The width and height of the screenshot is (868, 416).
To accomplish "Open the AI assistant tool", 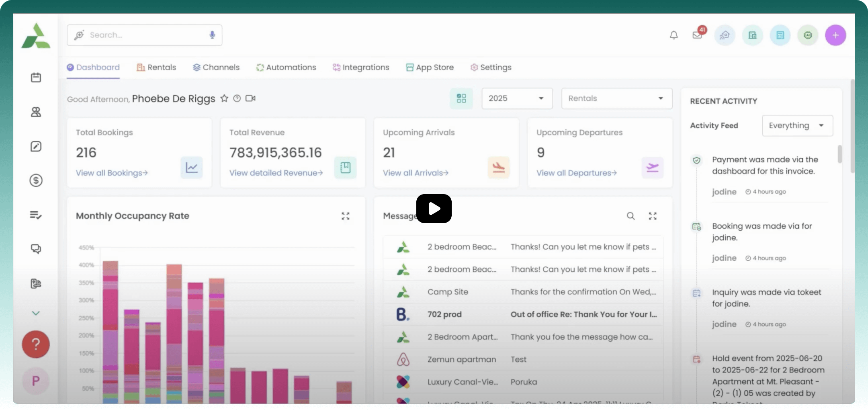I will pyautogui.click(x=808, y=35).
